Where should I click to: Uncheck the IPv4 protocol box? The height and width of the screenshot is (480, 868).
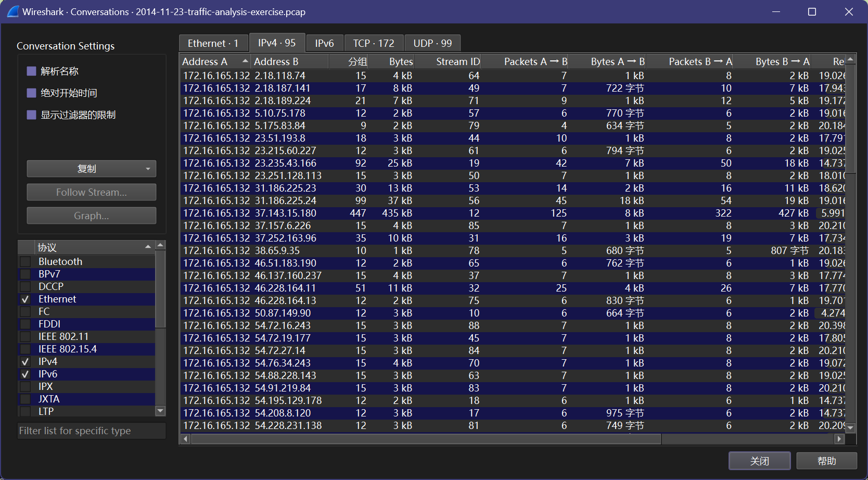tap(25, 361)
